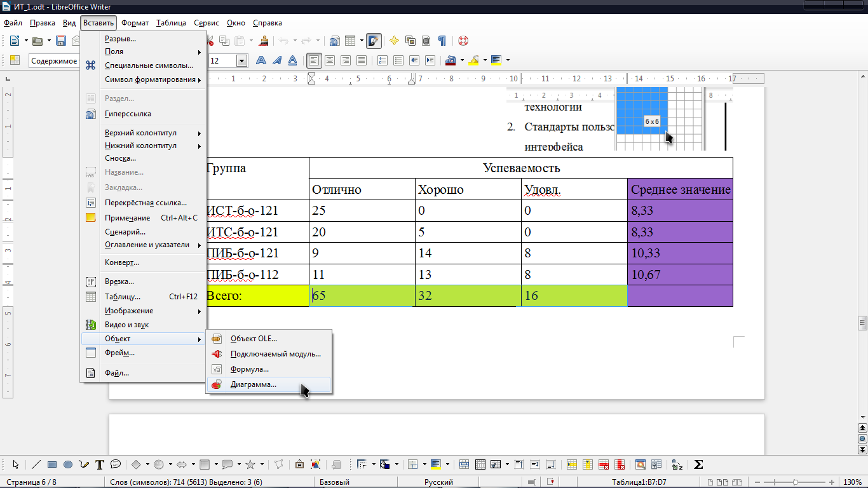Center-align the paragraph text
Image resolution: width=868 pixels, height=488 pixels.
pyautogui.click(x=330, y=60)
